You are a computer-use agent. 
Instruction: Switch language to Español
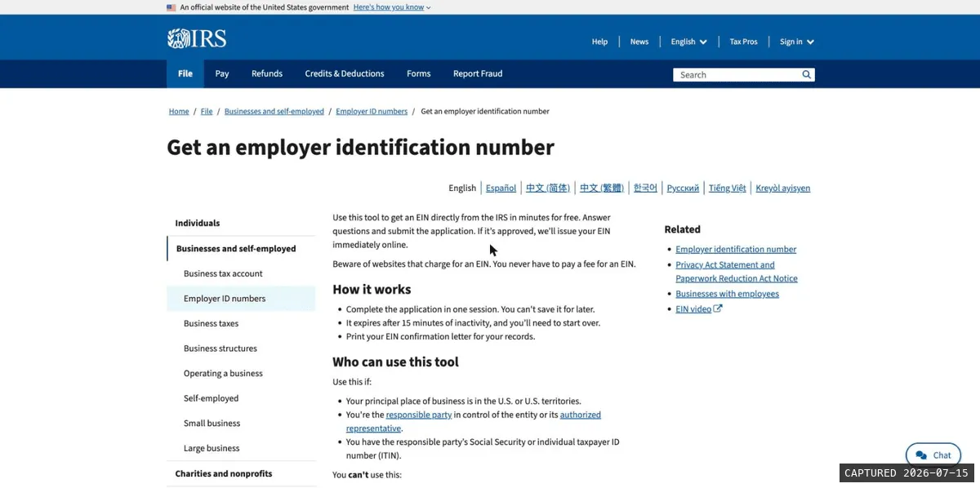[x=501, y=188]
